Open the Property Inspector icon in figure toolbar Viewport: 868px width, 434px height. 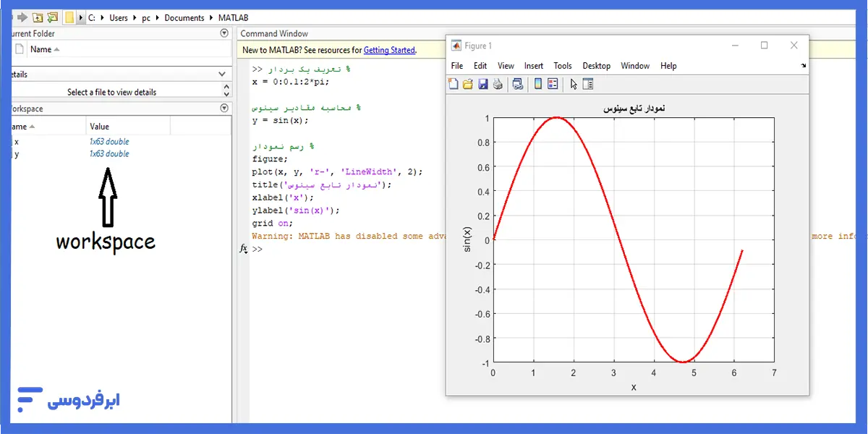[587, 84]
